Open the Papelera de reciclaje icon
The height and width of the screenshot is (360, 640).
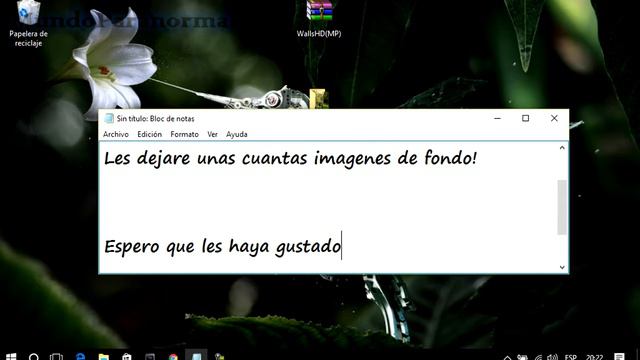tap(28, 22)
